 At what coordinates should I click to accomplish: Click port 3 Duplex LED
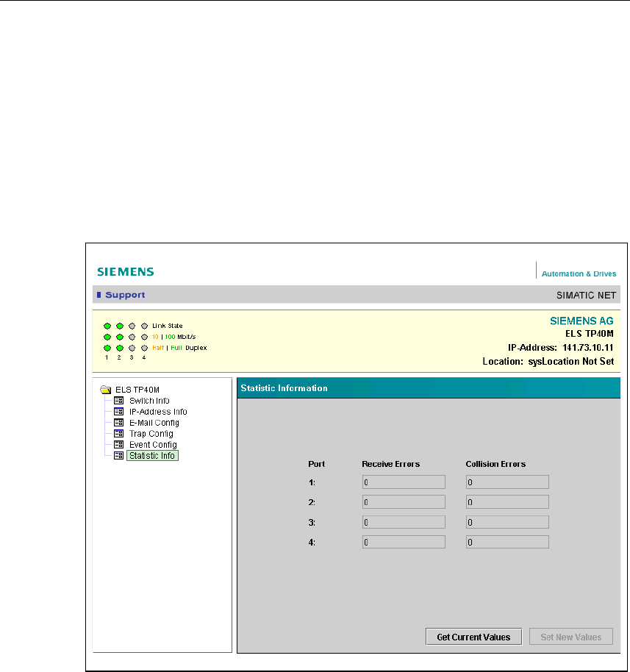pos(132,348)
